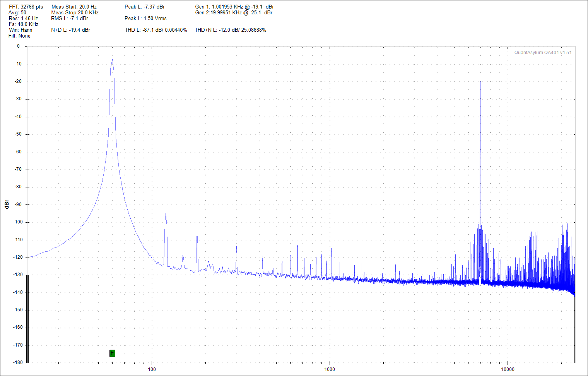Screen dimensions: 588x376
Task: Select the -180 Y-axis tick label
Action: [18, 362]
